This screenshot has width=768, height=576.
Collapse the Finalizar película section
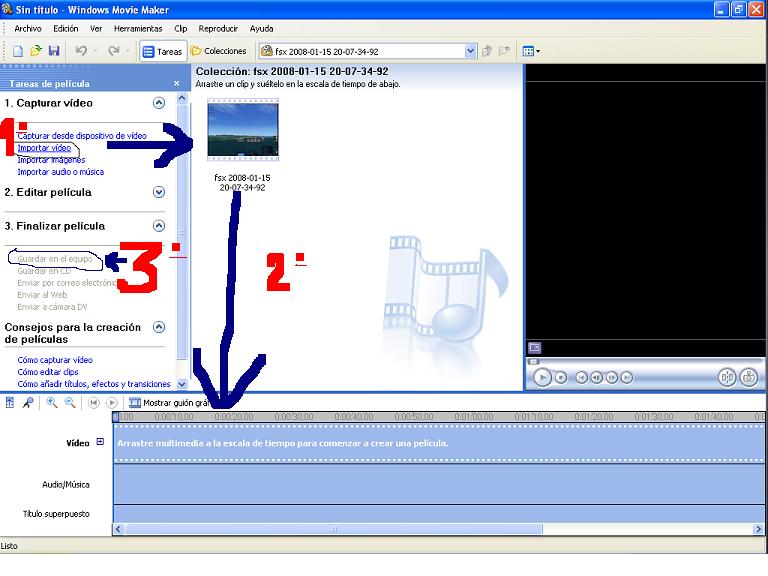(159, 226)
